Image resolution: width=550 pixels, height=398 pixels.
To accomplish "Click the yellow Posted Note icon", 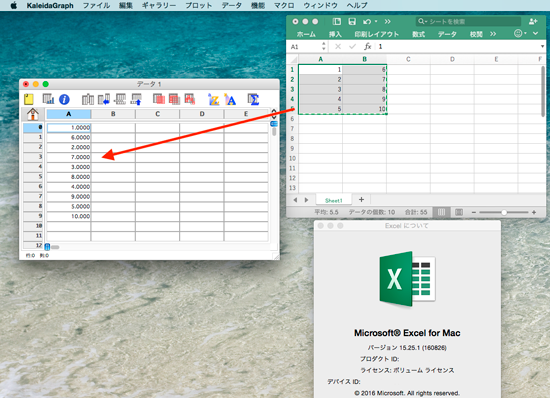I will coord(29,99).
